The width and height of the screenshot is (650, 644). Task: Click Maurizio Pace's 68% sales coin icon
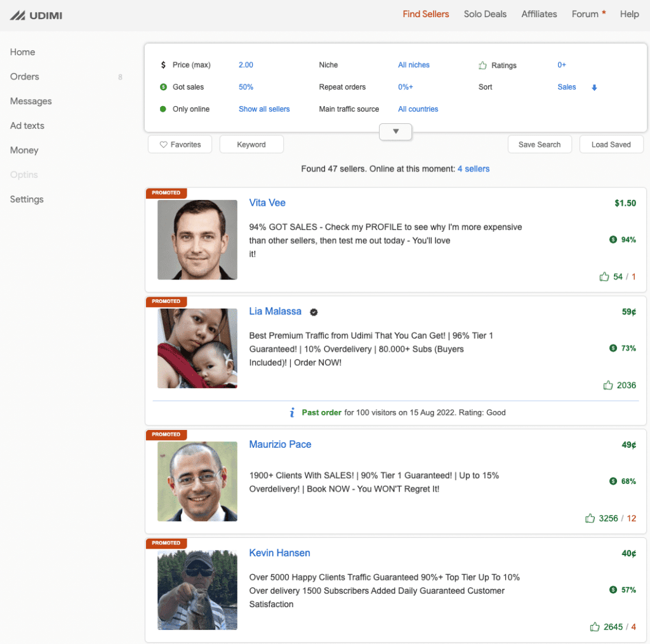pyautogui.click(x=613, y=481)
